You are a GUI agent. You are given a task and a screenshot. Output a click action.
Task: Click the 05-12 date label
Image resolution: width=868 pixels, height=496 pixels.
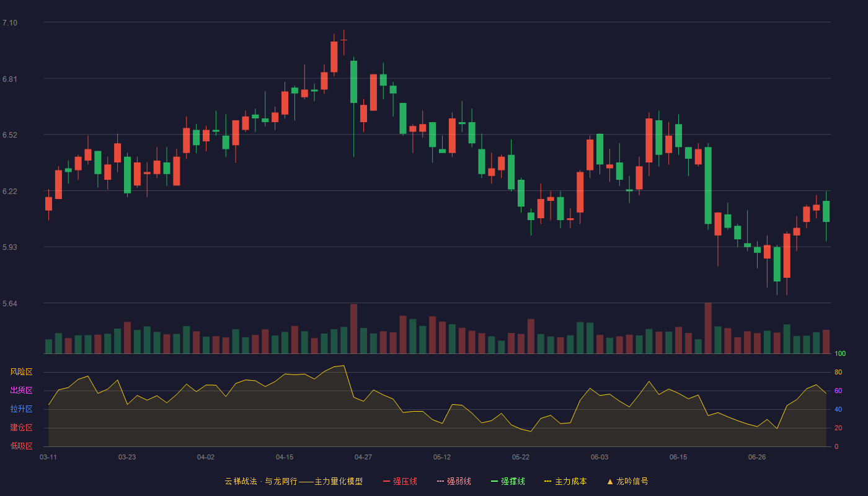pyautogui.click(x=442, y=457)
